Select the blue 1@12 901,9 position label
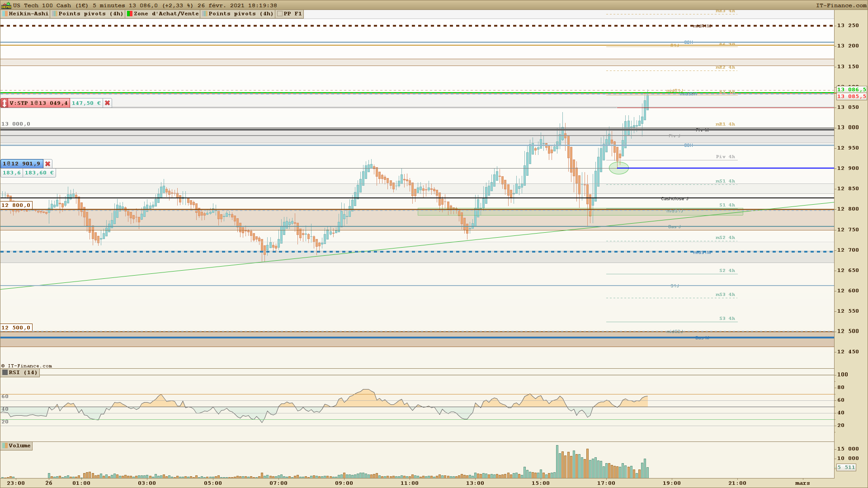This screenshot has width=868, height=488. pyautogui.click(x=21, y=164)
